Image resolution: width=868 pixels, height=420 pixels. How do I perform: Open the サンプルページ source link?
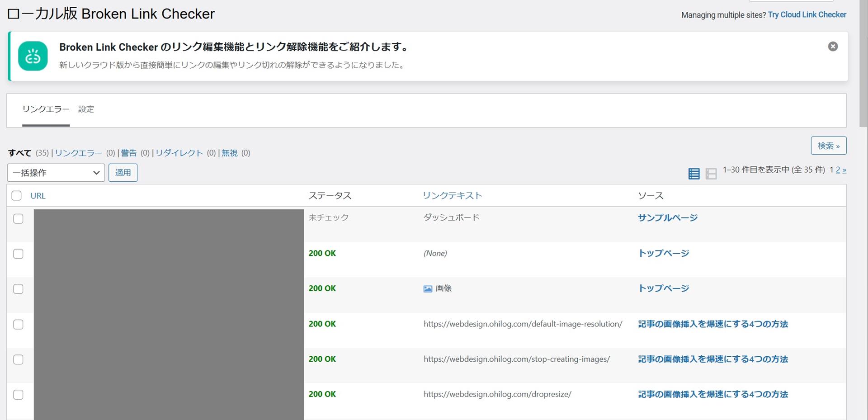(667, 218)
